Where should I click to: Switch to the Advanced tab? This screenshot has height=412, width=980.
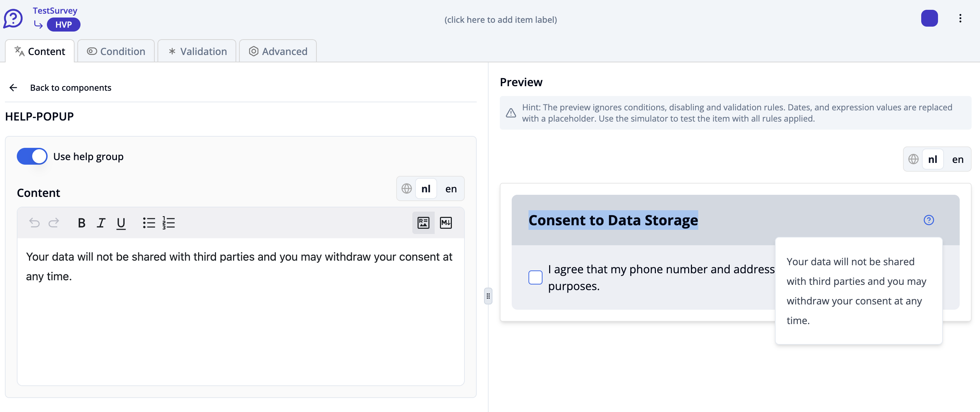[278, 51]
